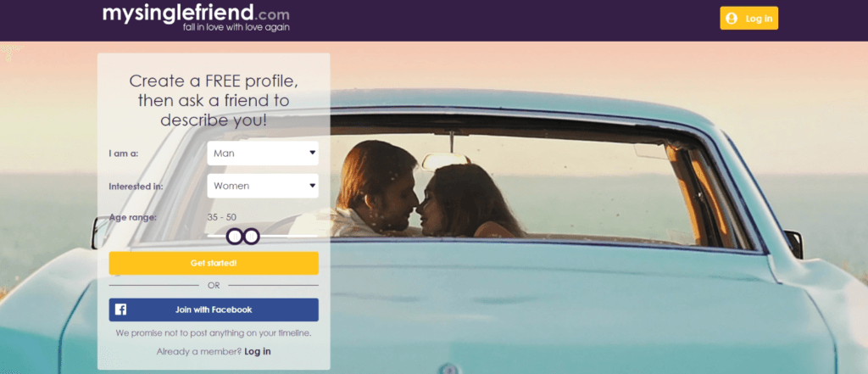The height and width of the screenshot is (374, 868).
Task: Follow the "Log in" link below Already a member
Action: [258, 351]
